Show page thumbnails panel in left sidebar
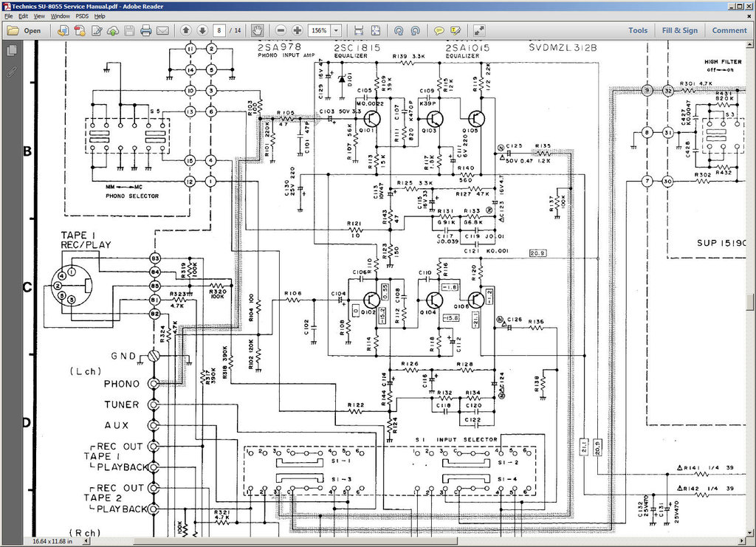The width and height of the screenshot is (756, 547). coord(12,50)
